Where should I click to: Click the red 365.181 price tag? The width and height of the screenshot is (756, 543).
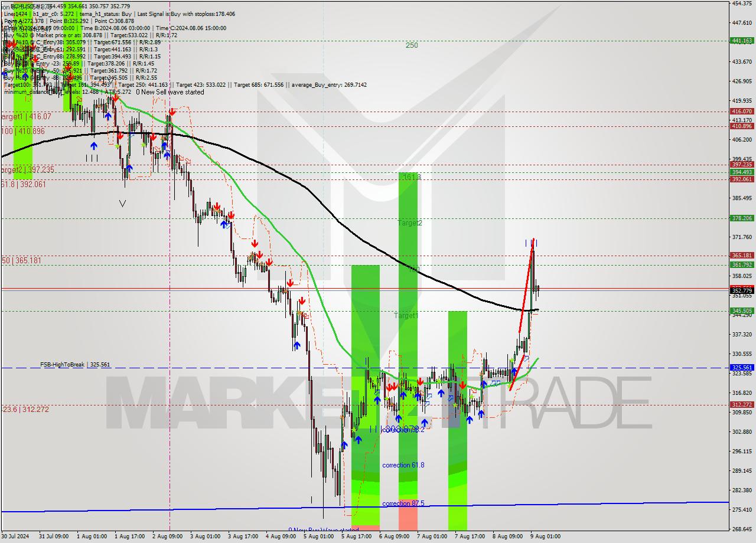742,256
